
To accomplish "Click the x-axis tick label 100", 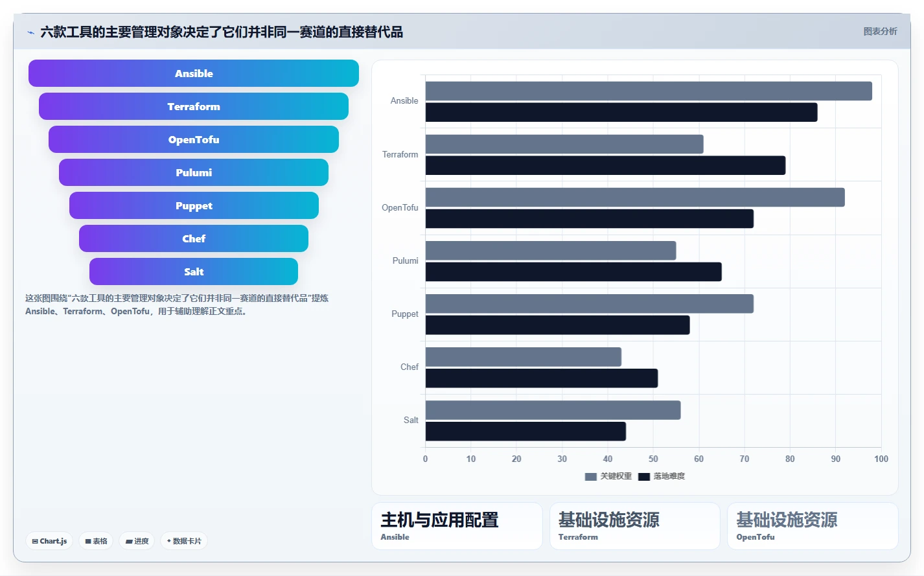I will click(881, 459).
